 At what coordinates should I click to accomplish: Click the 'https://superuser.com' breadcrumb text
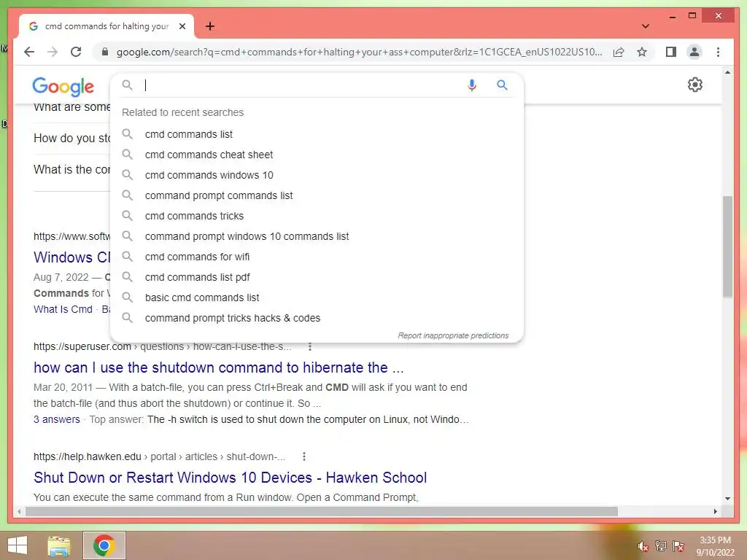click(82, 346)
